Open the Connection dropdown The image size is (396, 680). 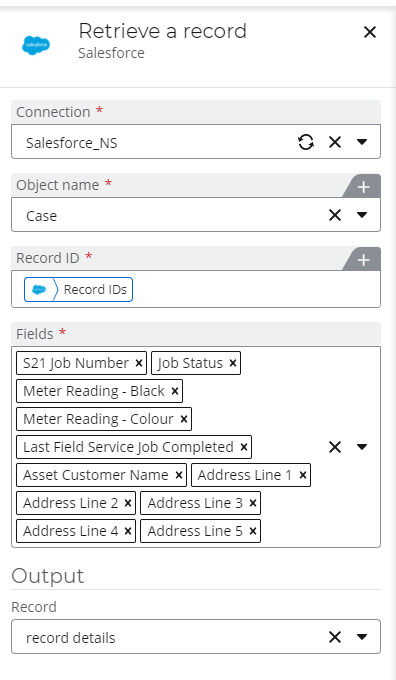click(362, 142)
